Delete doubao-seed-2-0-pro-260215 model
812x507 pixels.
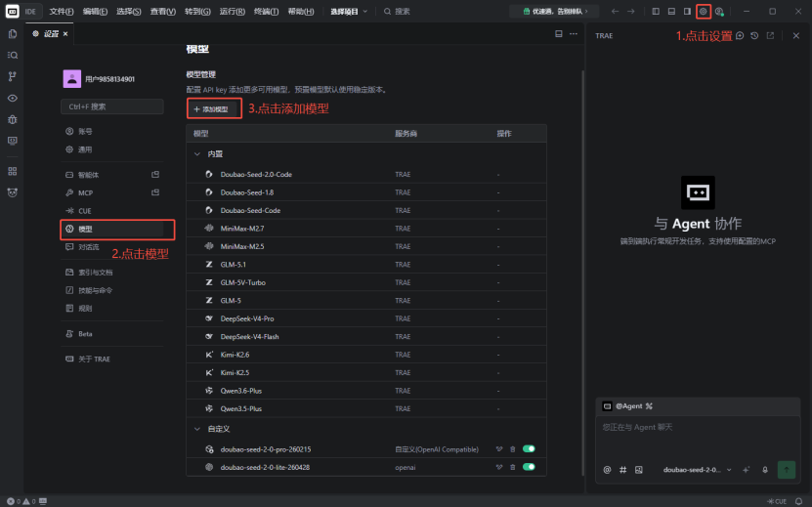(513, 449)
